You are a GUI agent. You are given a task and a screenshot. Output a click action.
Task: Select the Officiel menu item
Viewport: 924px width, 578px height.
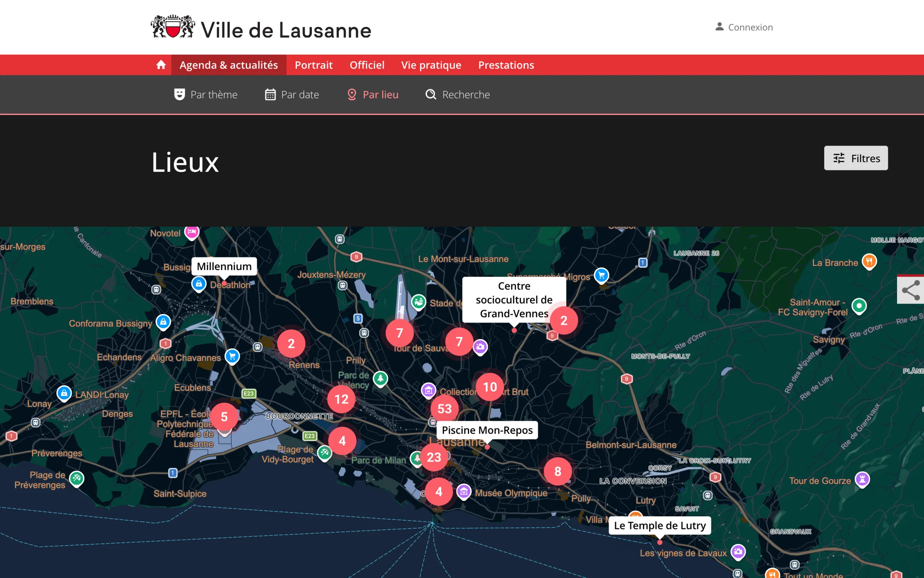(x=367, y=65)
